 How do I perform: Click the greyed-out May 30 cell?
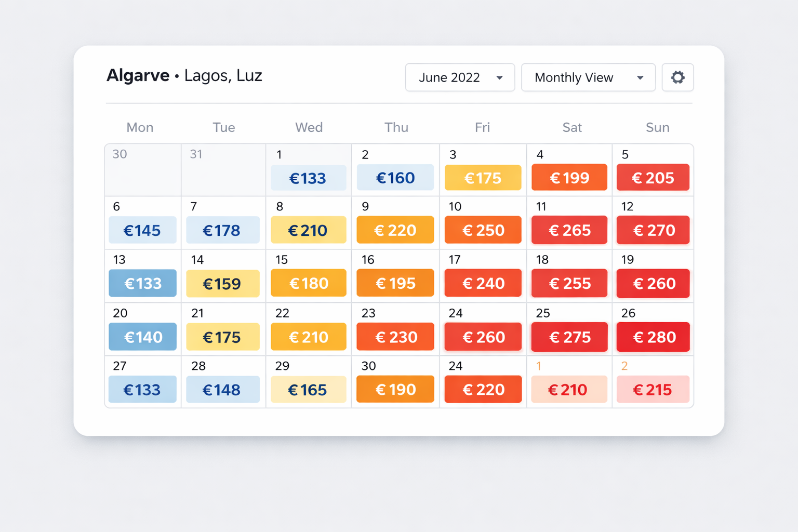pyautogui.click(x=143, y=170)
